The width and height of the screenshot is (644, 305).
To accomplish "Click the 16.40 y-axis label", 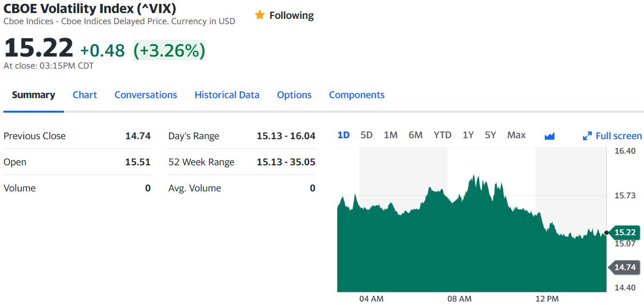I will point(625,151).
